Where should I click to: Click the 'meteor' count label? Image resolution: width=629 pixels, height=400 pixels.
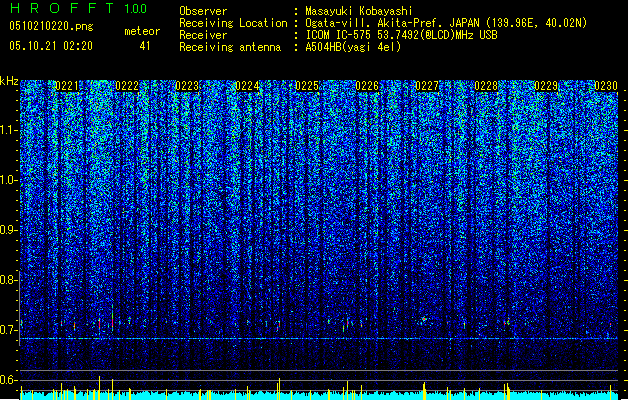142,31
